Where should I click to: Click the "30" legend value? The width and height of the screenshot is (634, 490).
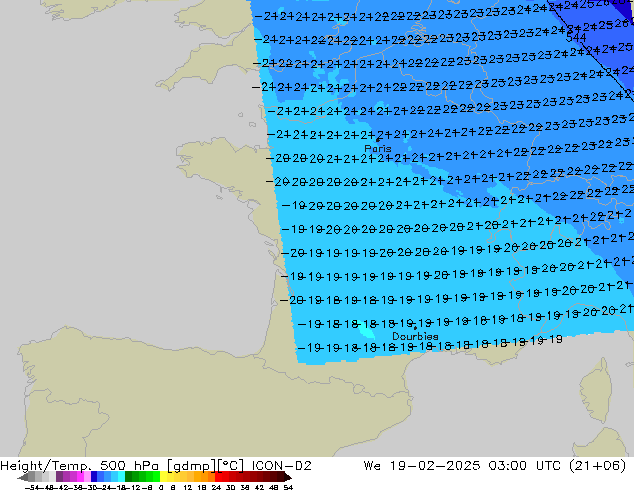pyautogui.click(x=230, y=487)
